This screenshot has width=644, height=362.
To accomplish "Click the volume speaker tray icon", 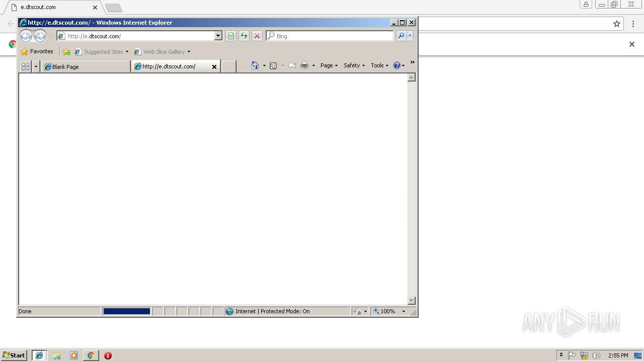I will click(x=596, y=355).
